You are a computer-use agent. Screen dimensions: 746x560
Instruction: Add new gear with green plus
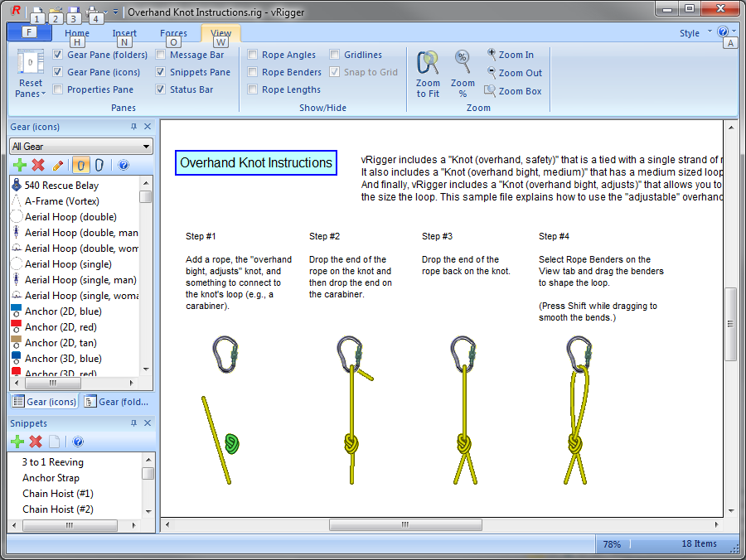pos(19,165)
